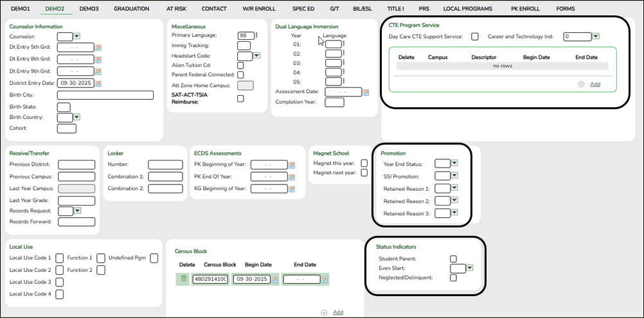The height and width of the screenshot is (318, 644).
Task: Expand Career and Technology Ind dropdown
Action: pos(595,37)
